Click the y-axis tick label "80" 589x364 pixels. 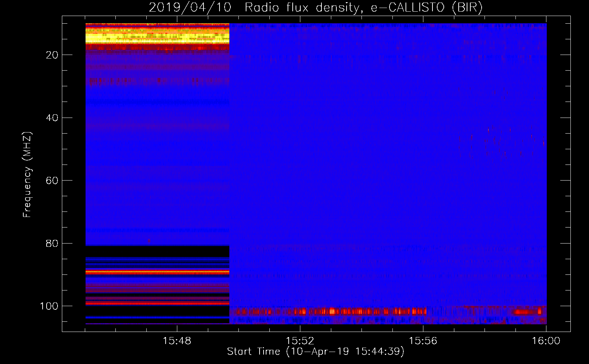tap(52, 244)
